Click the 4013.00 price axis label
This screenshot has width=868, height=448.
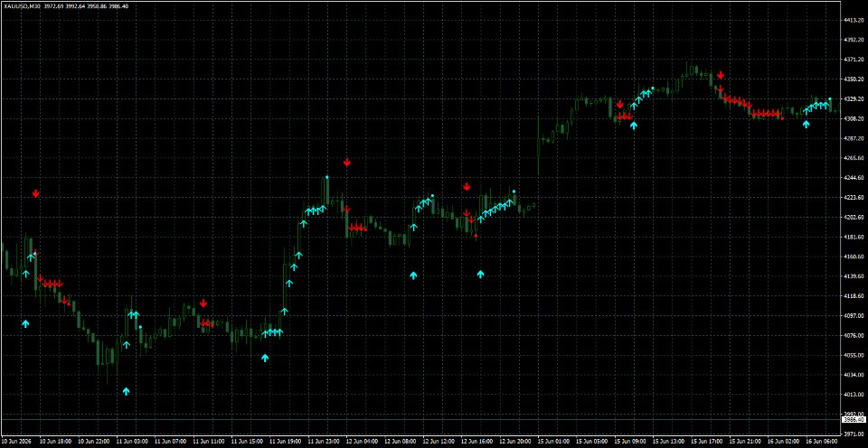854,395
